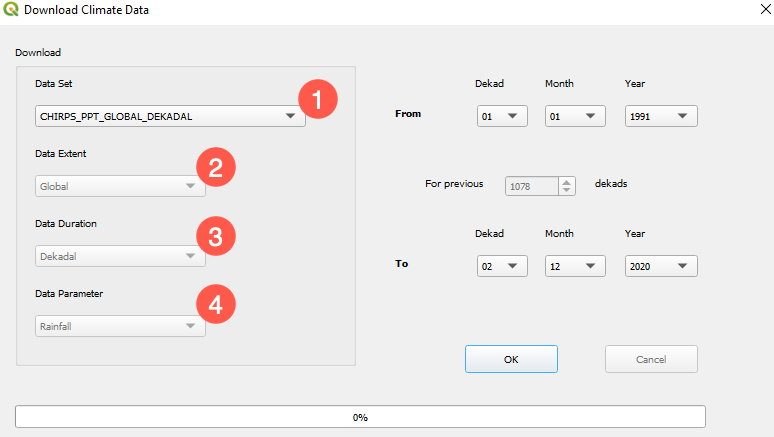
Task: Open the To Dekad dropdown showing 02
Action: [x=502, y=266]
